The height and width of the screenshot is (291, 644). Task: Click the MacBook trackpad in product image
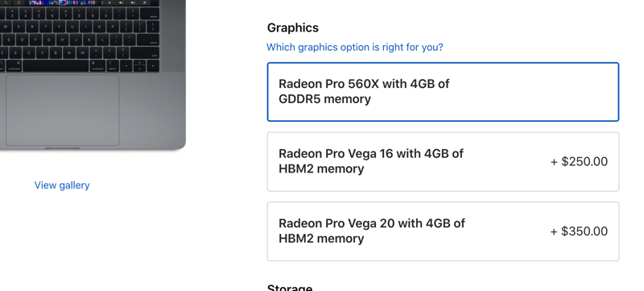(x=63, y=110)
